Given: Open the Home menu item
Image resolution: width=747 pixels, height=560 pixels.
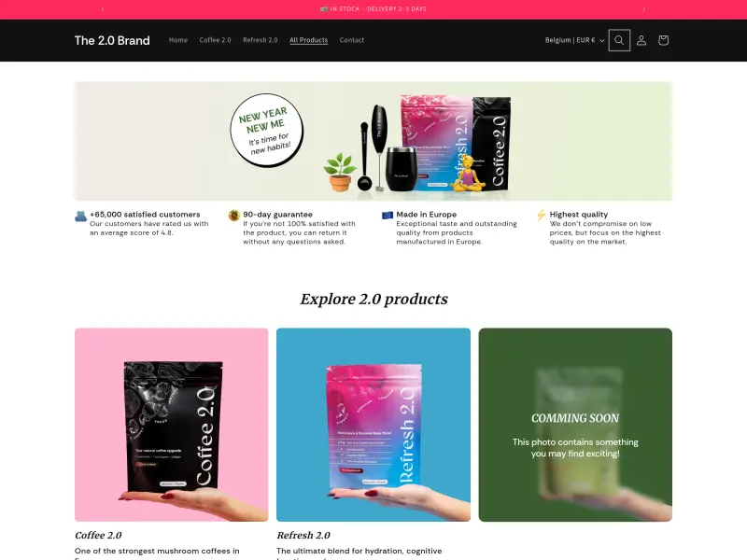Looking at the screenshot, I should [x=178, y=40].
